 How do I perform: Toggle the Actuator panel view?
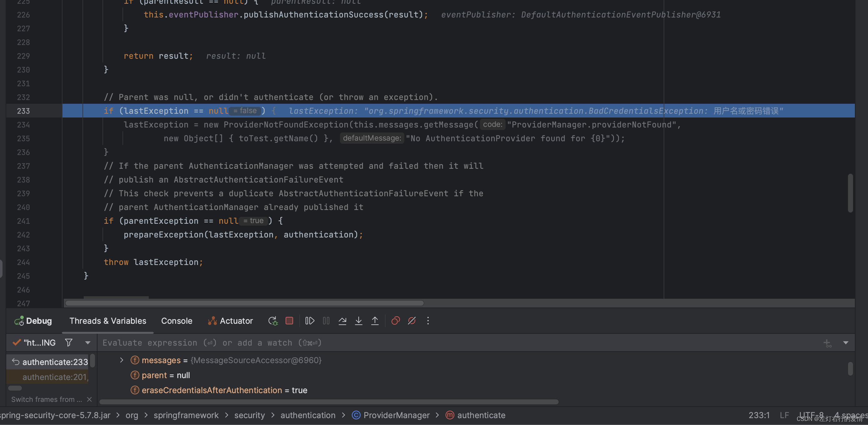tap(230, 320)
